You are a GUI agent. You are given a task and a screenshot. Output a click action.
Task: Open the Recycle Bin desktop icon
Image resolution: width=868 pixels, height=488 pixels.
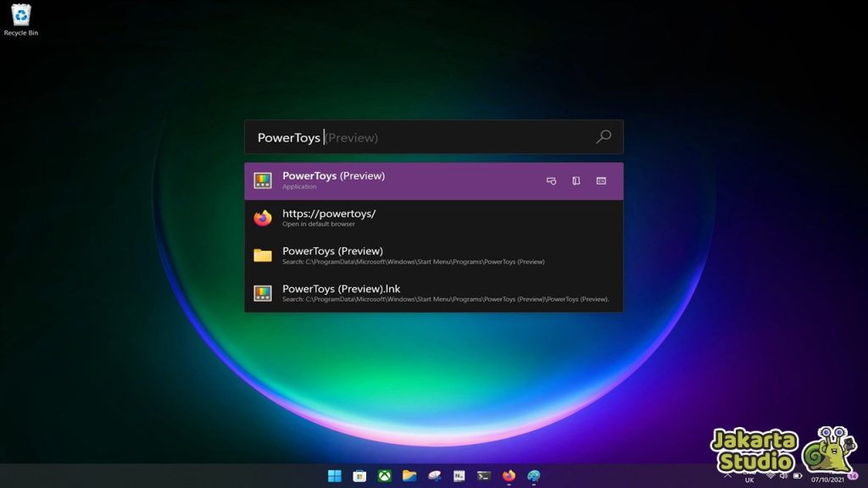(21, 20)
